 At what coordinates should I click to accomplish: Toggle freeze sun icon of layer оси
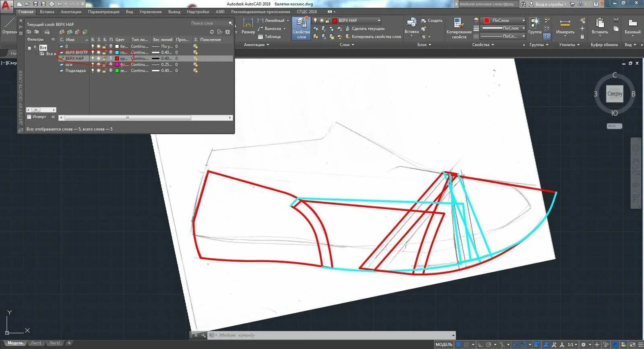pyautogui.click(x=99, y=64)
